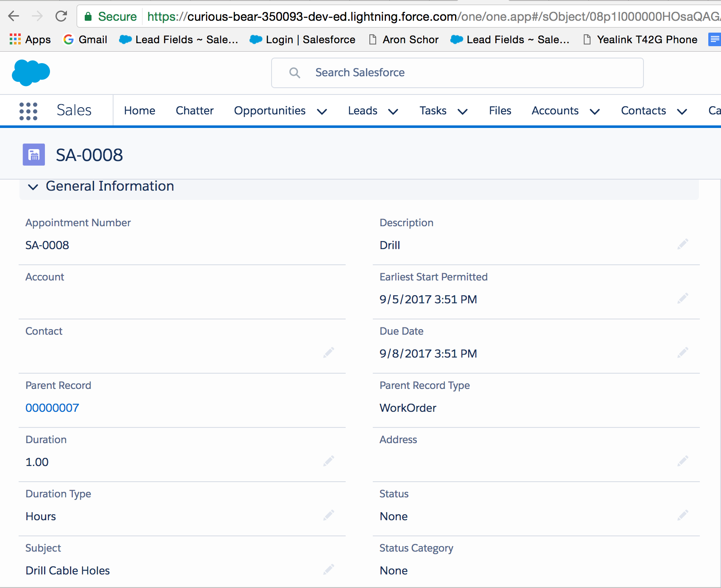
Task: Open the Login | Salesforce bookmark
Action: (302, 39)
